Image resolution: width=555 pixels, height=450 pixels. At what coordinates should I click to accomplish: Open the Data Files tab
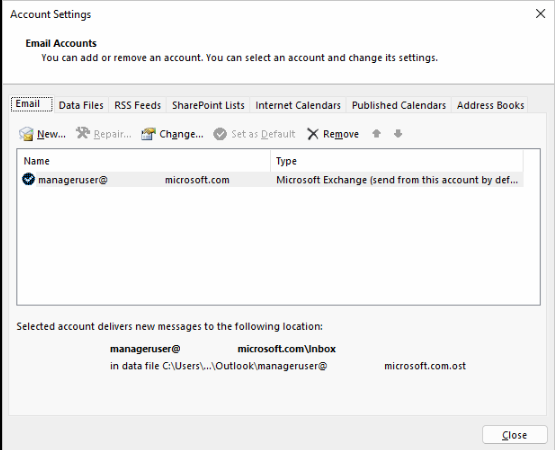coord(81,105)
